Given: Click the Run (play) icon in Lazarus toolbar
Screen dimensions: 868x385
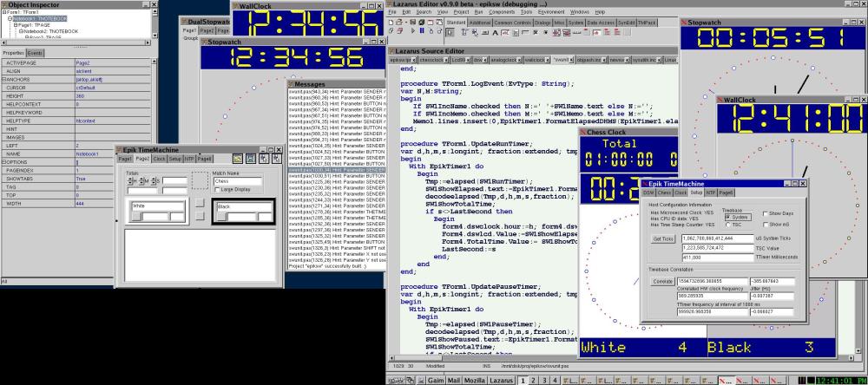Looking at the screenshot, I should 413,31.
